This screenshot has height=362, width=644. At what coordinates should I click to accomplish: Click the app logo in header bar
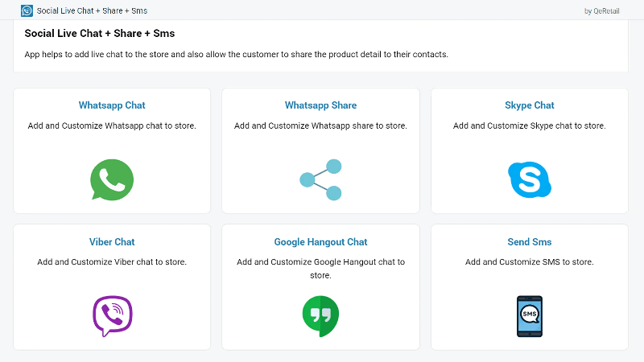[27, 10]
